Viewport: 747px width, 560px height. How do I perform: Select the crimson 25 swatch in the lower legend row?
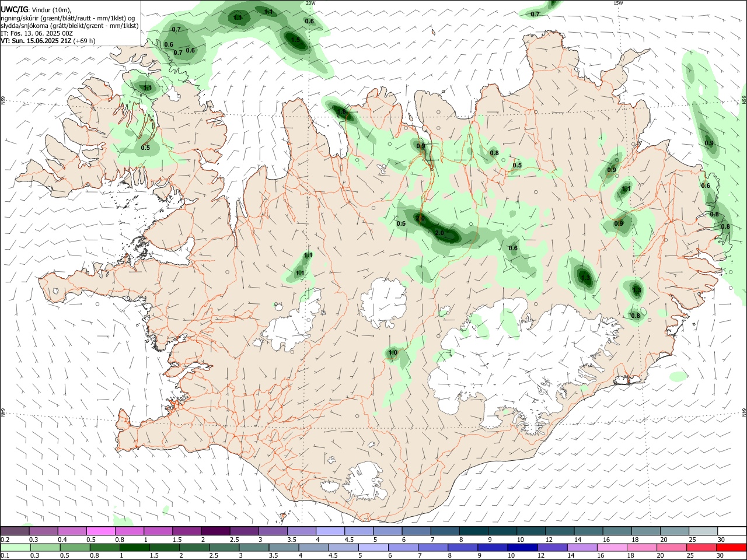point(701,548)
